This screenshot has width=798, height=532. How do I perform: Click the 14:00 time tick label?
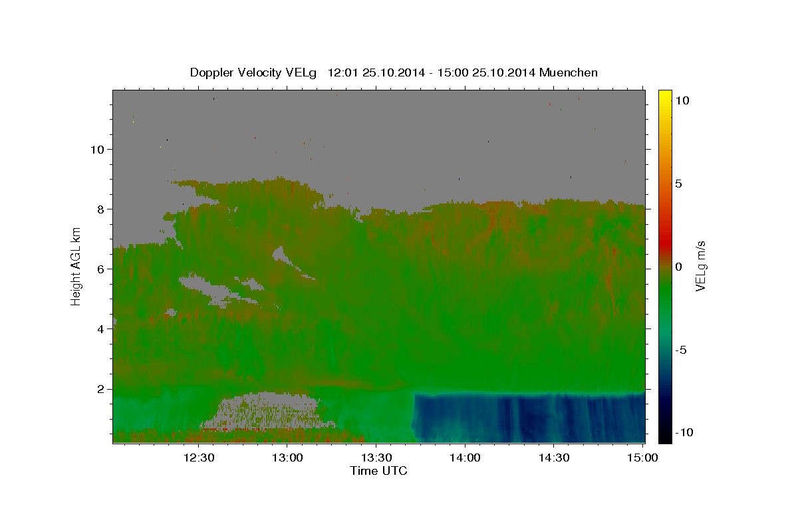click(465, 458)
